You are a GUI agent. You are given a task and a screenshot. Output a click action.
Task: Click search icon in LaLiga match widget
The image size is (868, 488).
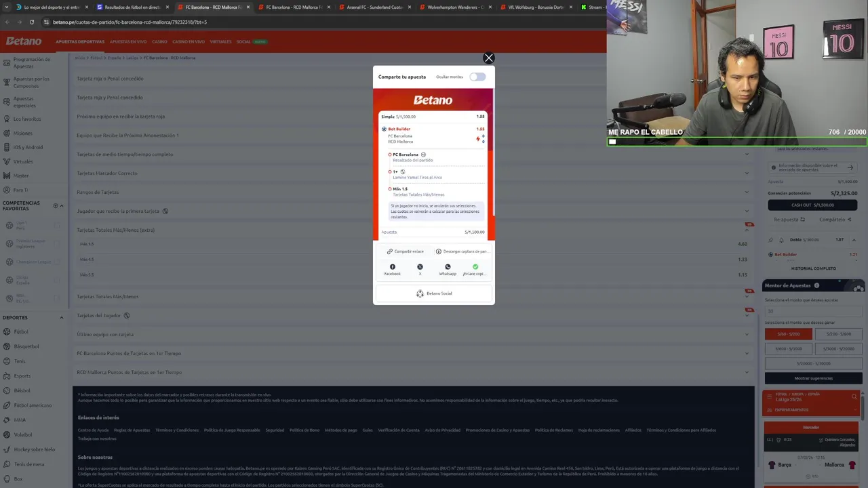[854, 396]
